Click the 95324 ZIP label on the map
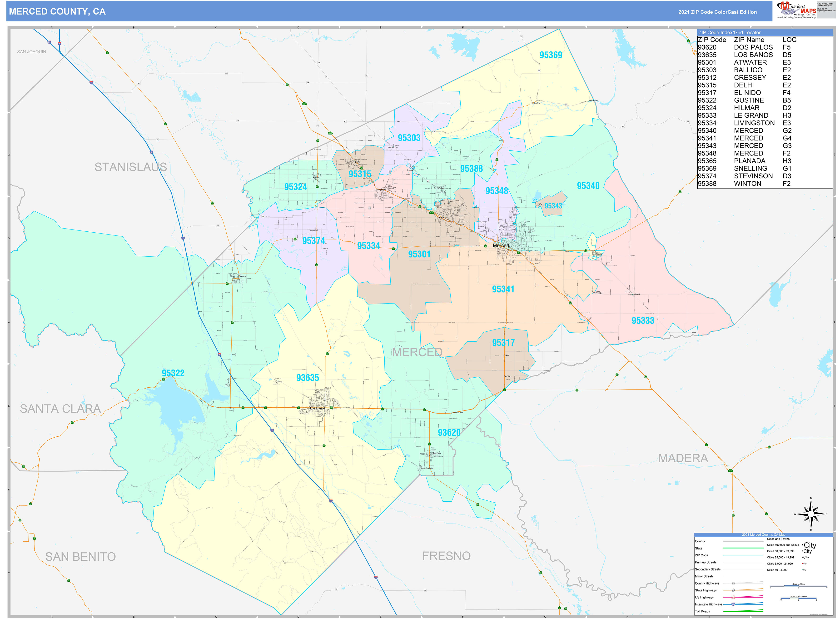 click(x=295, y=187)
